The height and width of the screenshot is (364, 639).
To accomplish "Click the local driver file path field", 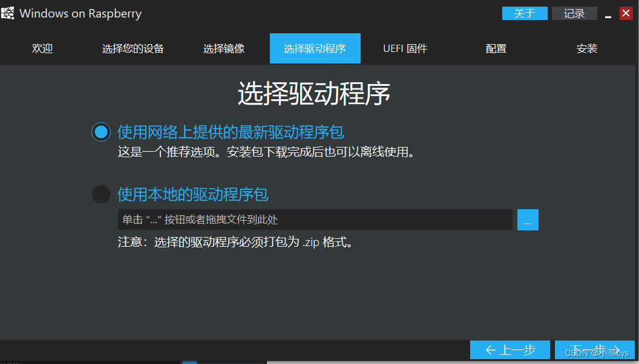I will pos(315,219).
